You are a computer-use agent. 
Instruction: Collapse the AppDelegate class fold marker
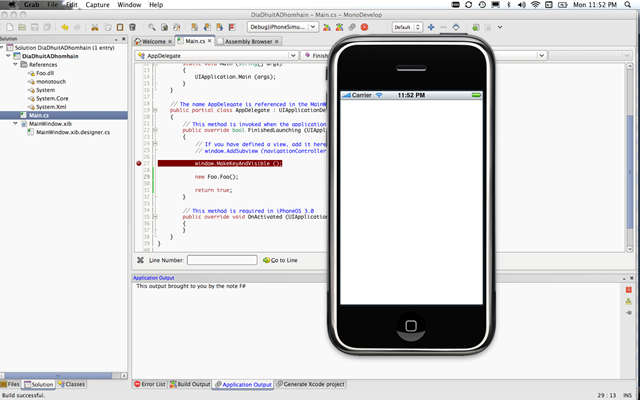tap(155, 110)
